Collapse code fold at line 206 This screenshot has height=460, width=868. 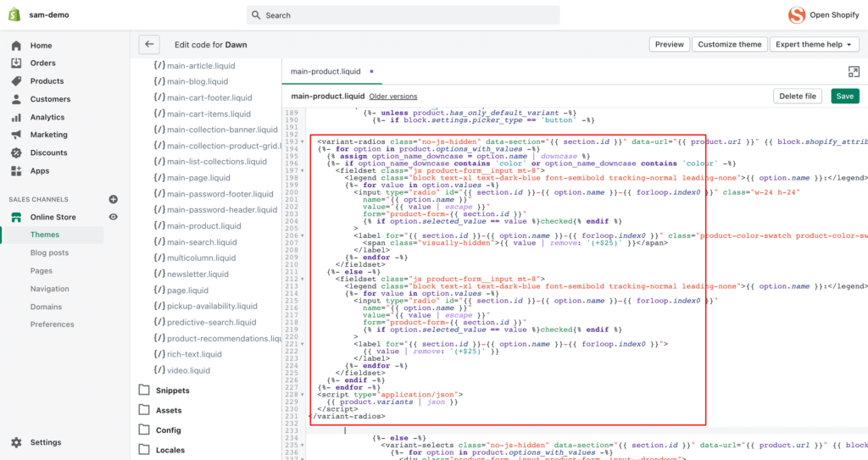click(303, 236)
